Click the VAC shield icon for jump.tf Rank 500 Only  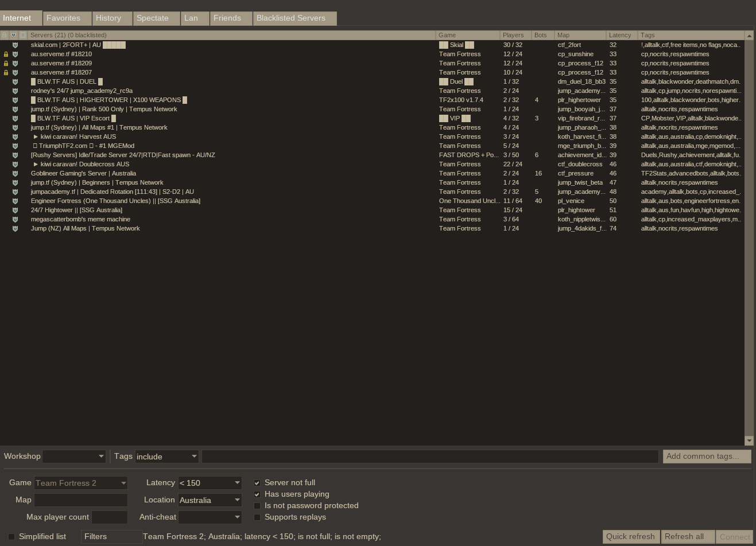15,109
